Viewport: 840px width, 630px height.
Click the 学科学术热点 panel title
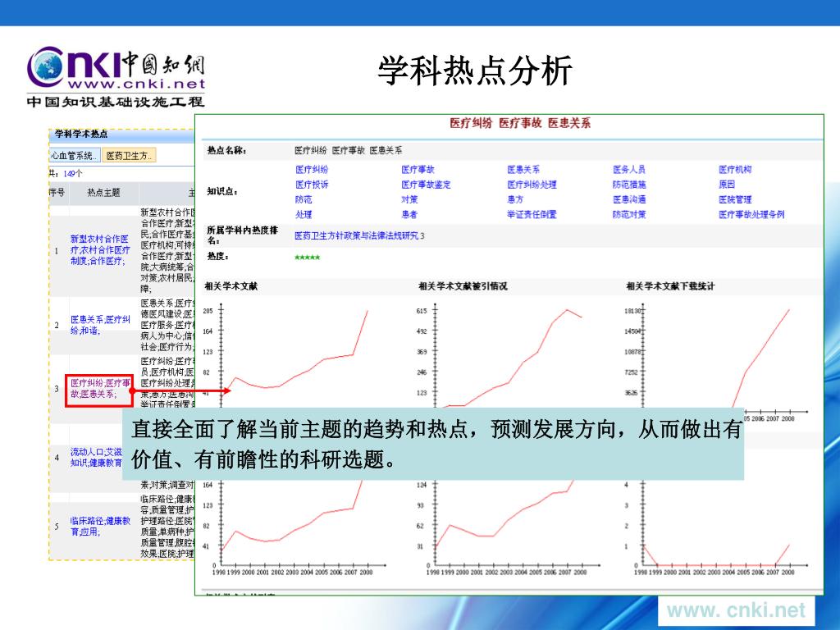point(81,134)
